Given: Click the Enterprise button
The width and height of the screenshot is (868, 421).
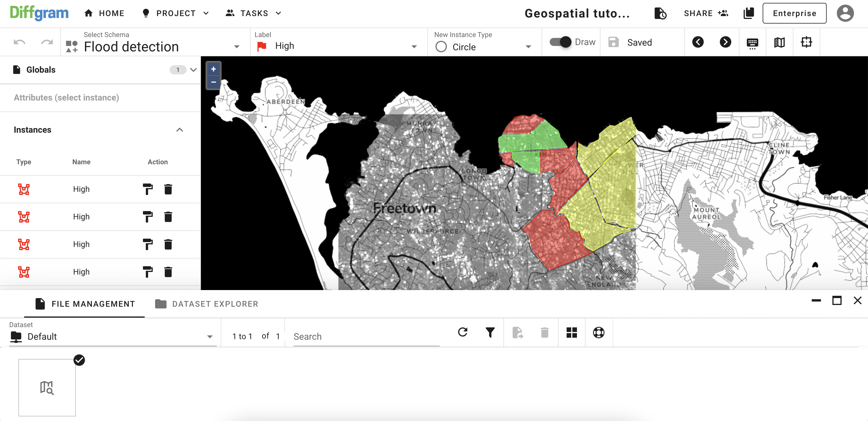Looking at the screenshot, I should click(x=794, y=13).
